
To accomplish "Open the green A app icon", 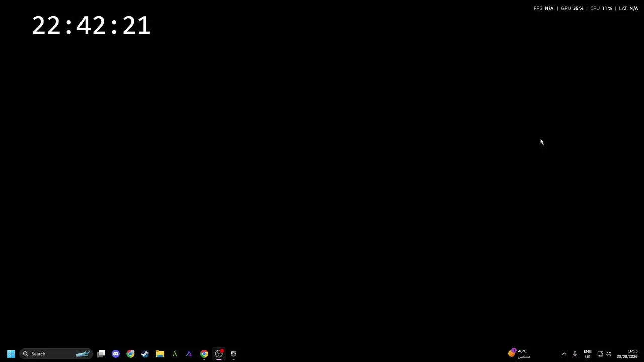I will pyautogui.click(x=175, y=354).
